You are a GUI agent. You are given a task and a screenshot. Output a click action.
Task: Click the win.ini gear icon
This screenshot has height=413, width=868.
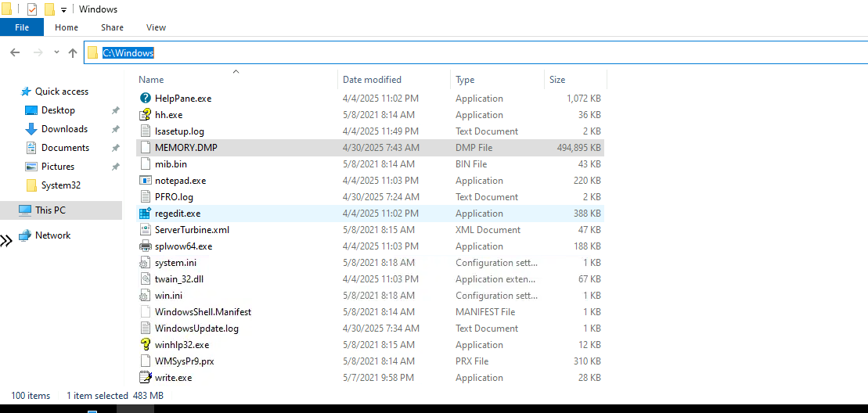click(x=146, y=295)
